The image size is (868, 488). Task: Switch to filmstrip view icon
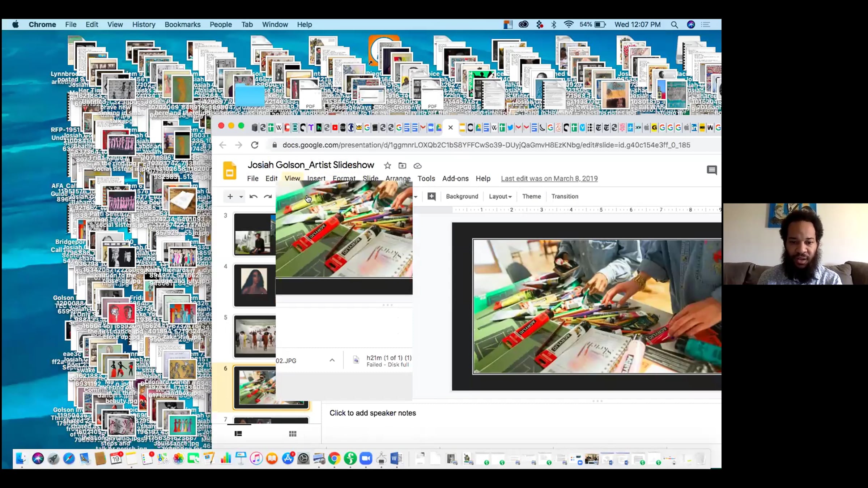238,433
